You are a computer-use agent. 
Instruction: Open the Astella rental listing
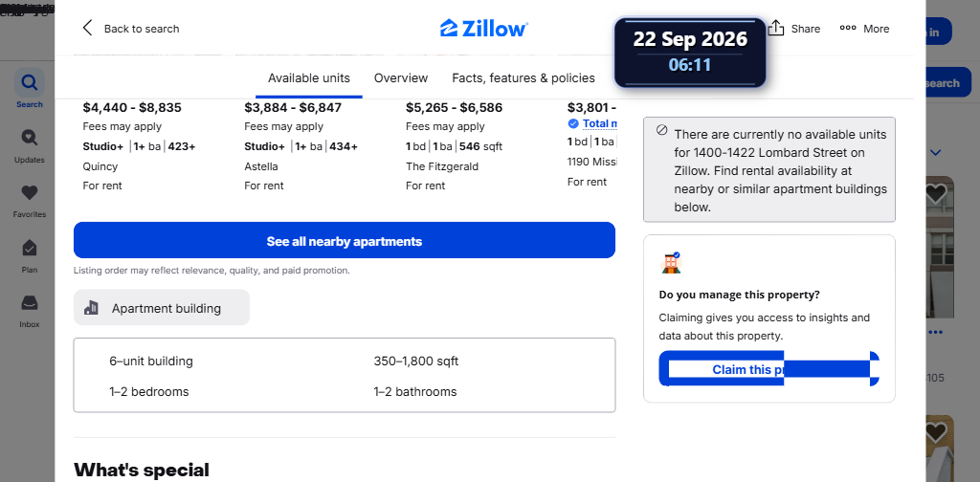[x=261, y=166]
